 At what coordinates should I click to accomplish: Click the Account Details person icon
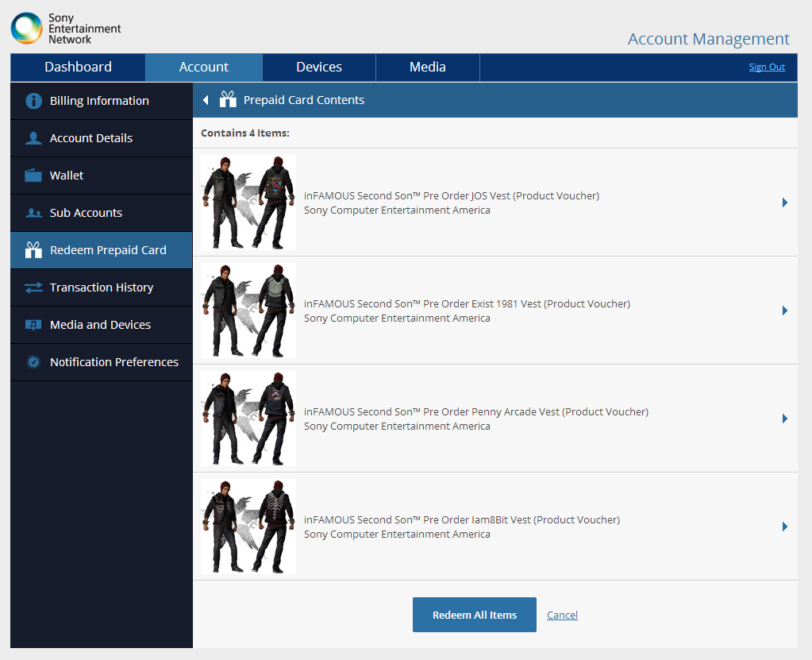tap(33, 138)
